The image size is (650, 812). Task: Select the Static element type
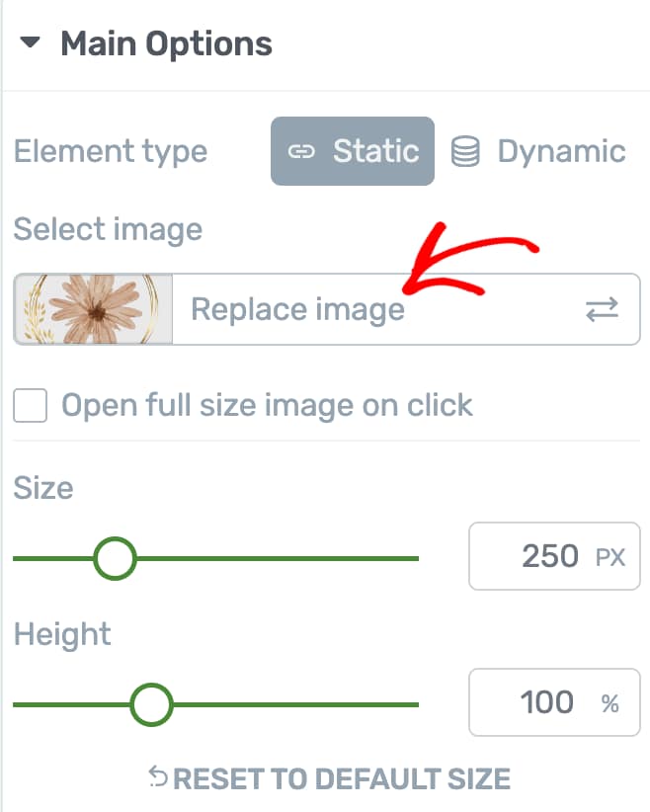(353, 151)
